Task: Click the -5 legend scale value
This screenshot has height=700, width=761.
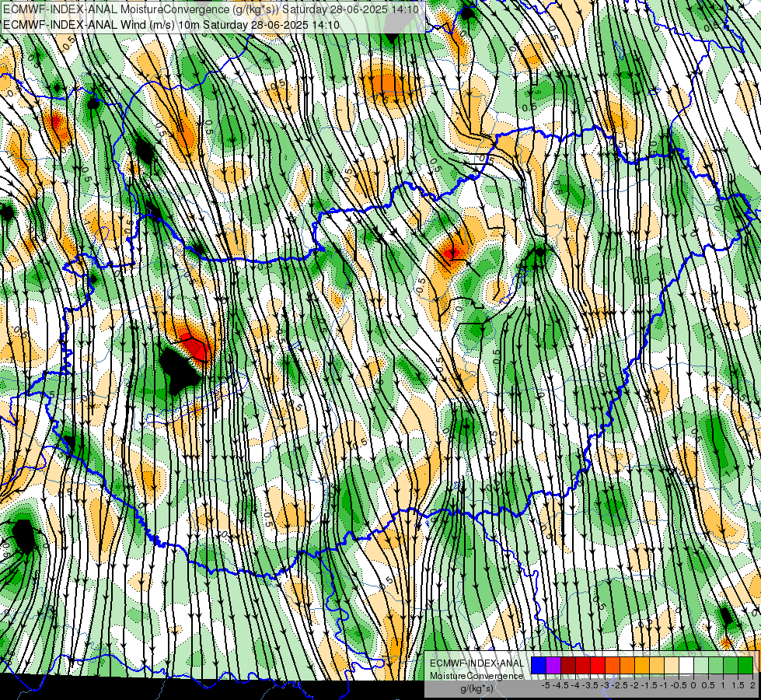Action: pyautogui.click(x=546, y=685)
